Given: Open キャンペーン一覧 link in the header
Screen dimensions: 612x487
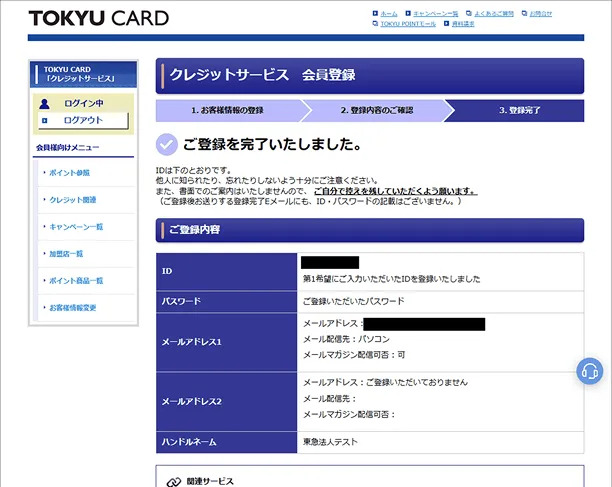Looking at the screenshot, I should [436, 14].
